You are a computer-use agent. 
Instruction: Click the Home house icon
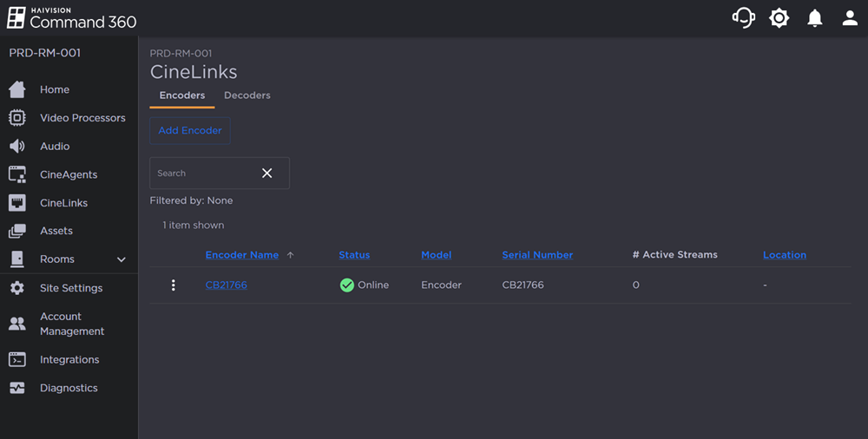click(17, 89)
